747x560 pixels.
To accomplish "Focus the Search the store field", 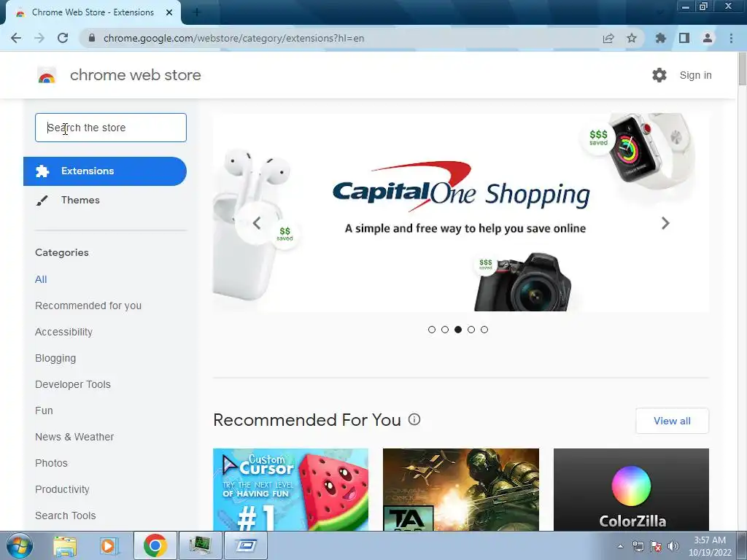I will tap(111, 128).
